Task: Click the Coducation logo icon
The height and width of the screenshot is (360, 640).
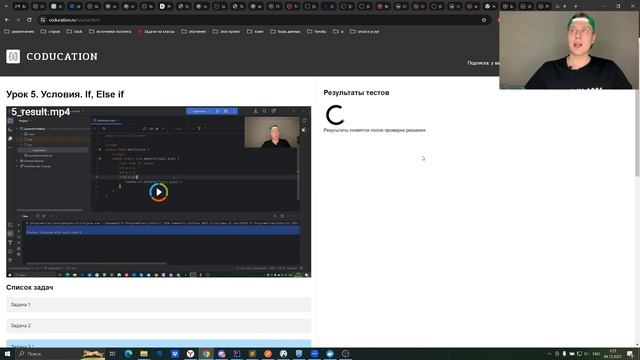Action: 13,56
